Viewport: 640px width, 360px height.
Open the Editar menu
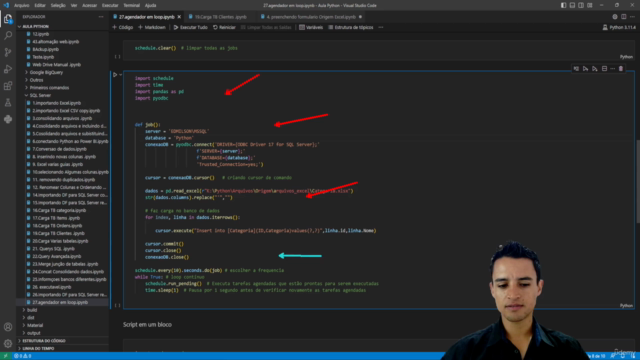pos(40,5)
